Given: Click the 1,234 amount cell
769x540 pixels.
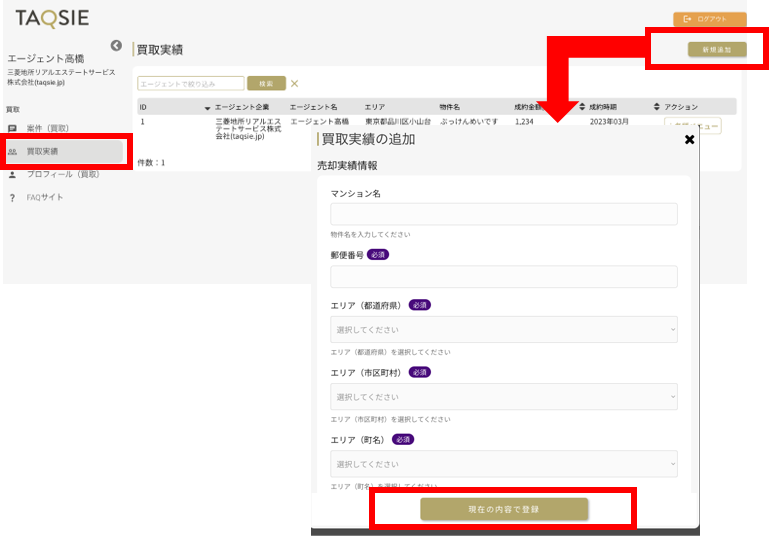Looking at the screenshot, I should pyautogui.click(x=524, y=122).
